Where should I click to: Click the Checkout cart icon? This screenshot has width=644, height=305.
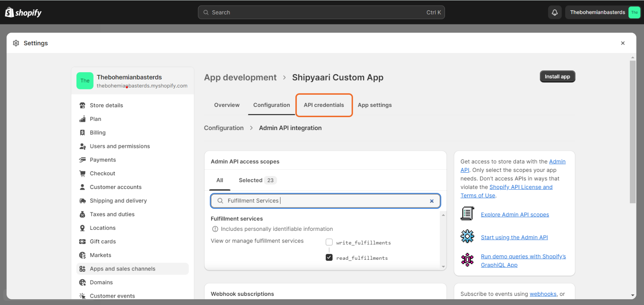82,173
